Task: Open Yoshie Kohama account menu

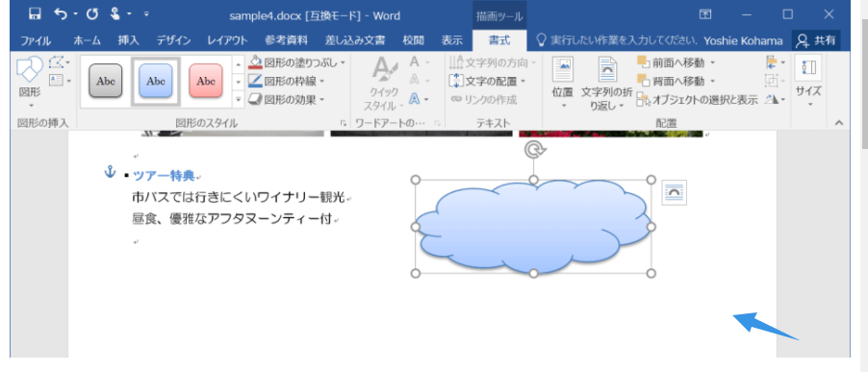Action: click(x=743, y=40)
